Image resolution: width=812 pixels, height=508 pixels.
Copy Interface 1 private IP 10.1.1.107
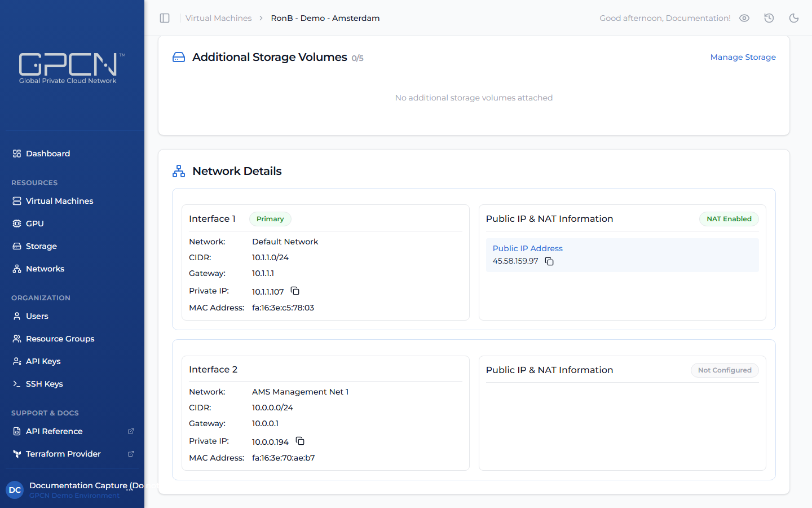(x=295, y=291)
